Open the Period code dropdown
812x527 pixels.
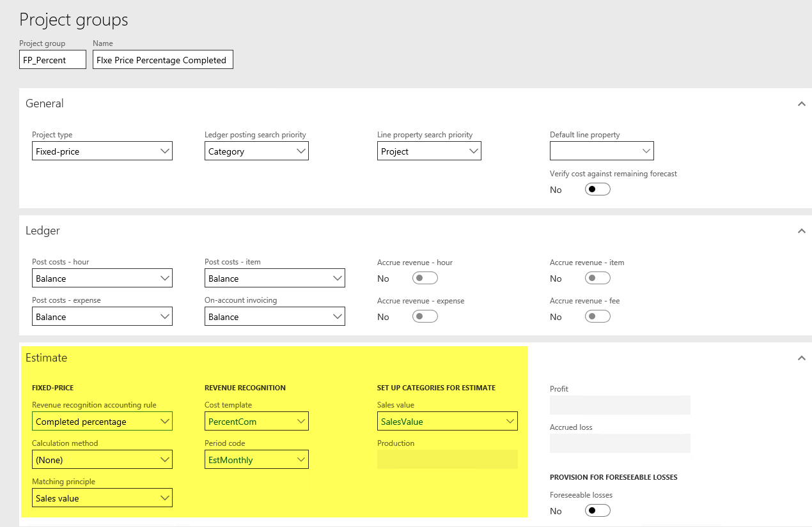pyautogui.click(x=256, y=460)
